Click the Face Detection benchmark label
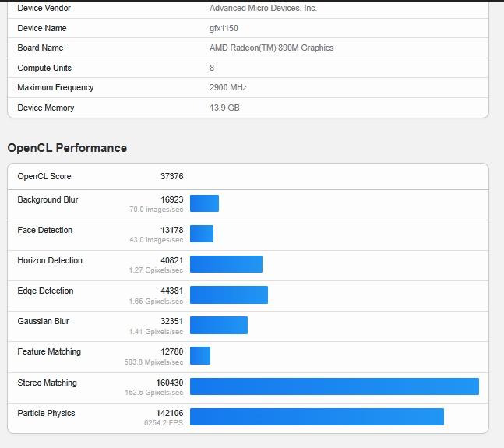This screenshot has width=504, height=448. coord(44,230)
